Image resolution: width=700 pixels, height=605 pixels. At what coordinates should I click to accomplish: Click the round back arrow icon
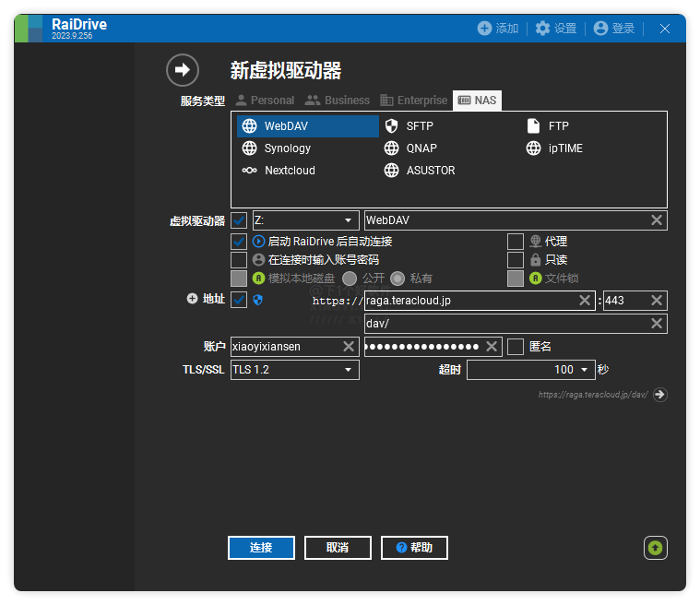point(182,70)
